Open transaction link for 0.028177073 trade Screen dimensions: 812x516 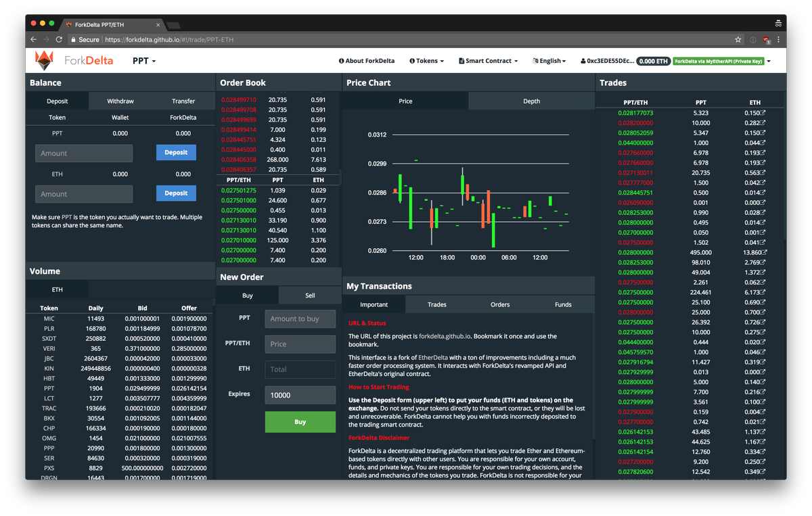763,113
